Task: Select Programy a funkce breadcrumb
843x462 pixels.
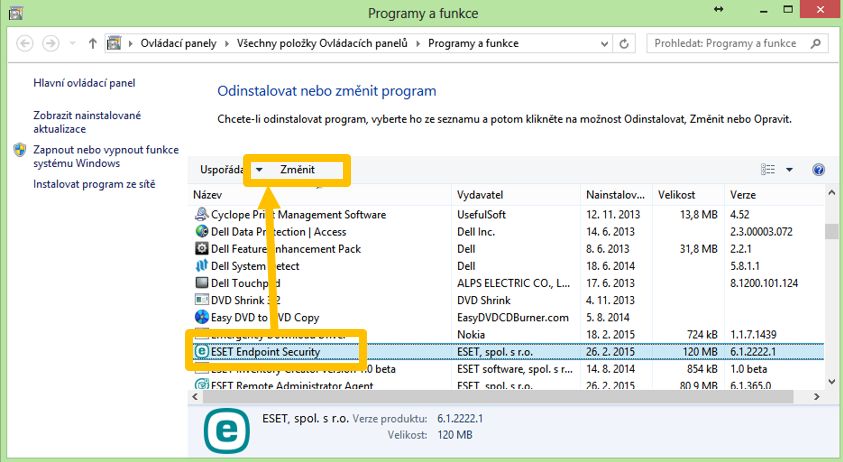Action: click(x=473, y=44)
